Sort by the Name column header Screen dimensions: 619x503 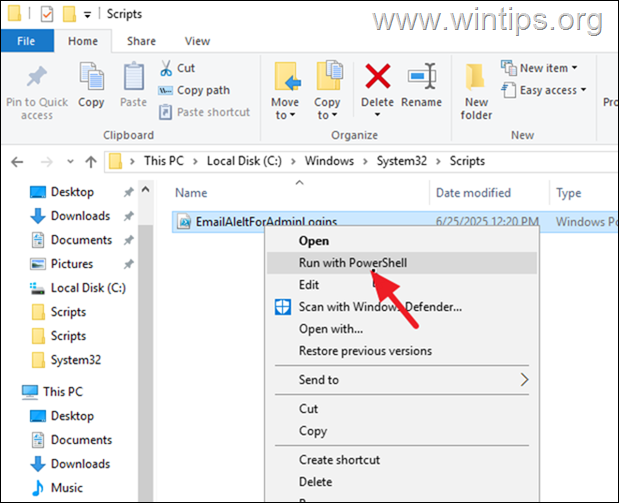click(x=191, y=193)
